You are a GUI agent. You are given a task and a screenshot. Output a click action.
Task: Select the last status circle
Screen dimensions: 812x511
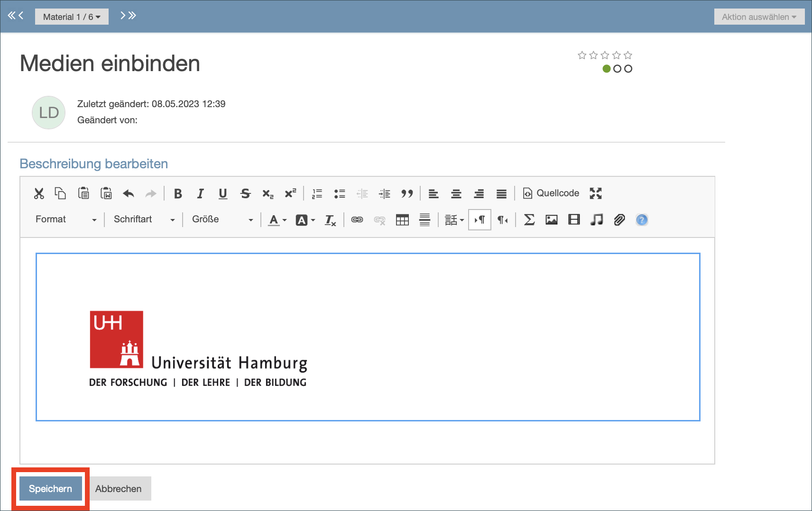pyautogui.click(x=628, y=69)
